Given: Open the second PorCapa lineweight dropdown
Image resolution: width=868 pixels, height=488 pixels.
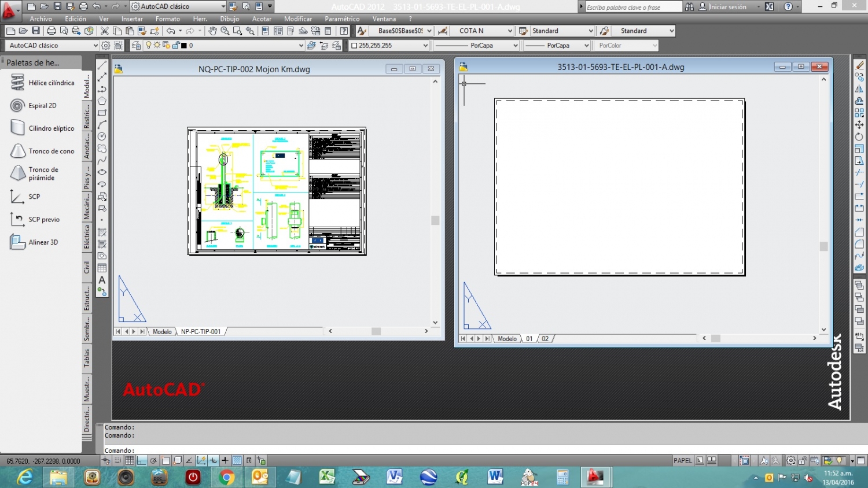Looking at the screenshot, I should point(557,45).
